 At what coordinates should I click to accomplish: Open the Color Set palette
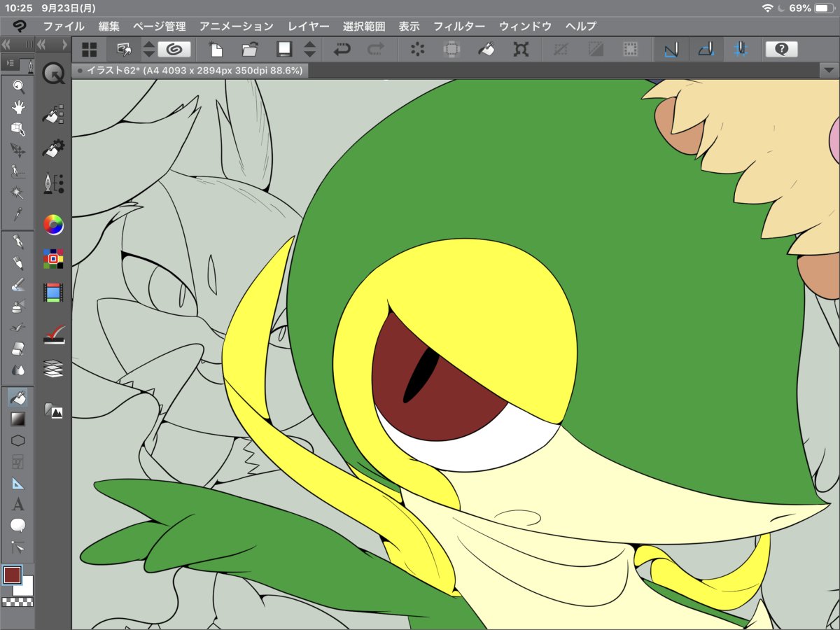point(54,259)
